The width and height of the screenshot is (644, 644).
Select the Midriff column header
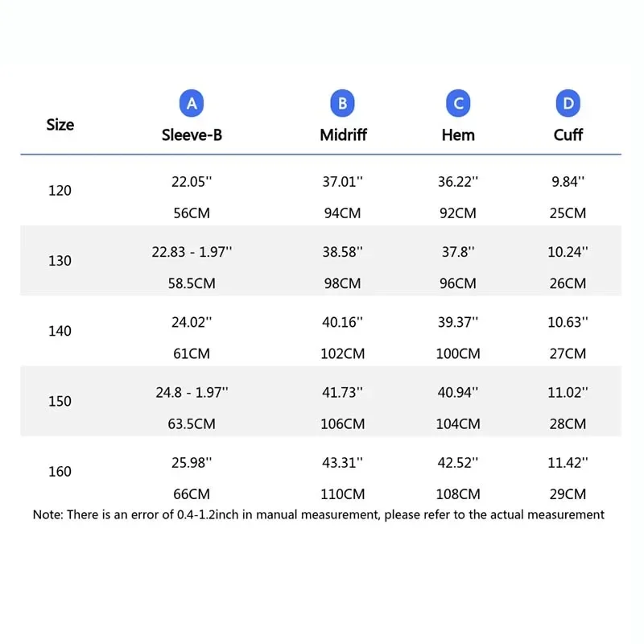tap(343, 135)
